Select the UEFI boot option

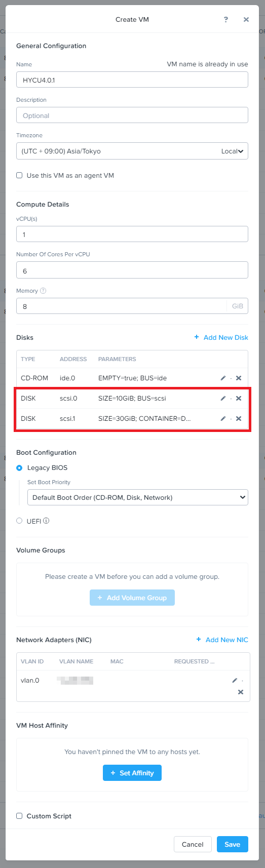(x=19, y=521)
